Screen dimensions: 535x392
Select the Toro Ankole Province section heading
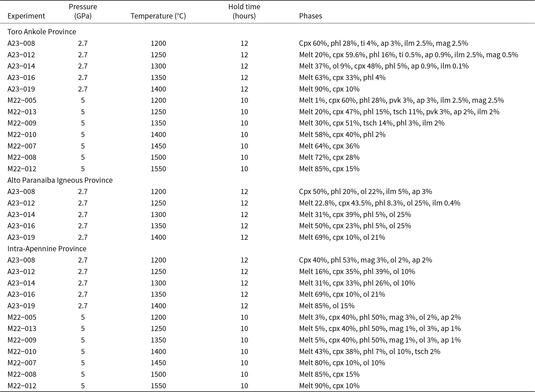point(42,32)
